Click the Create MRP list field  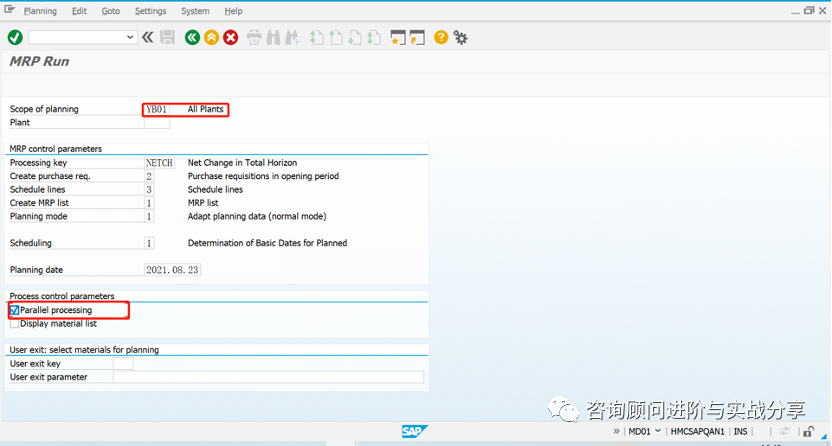click(x=149, y=203)
